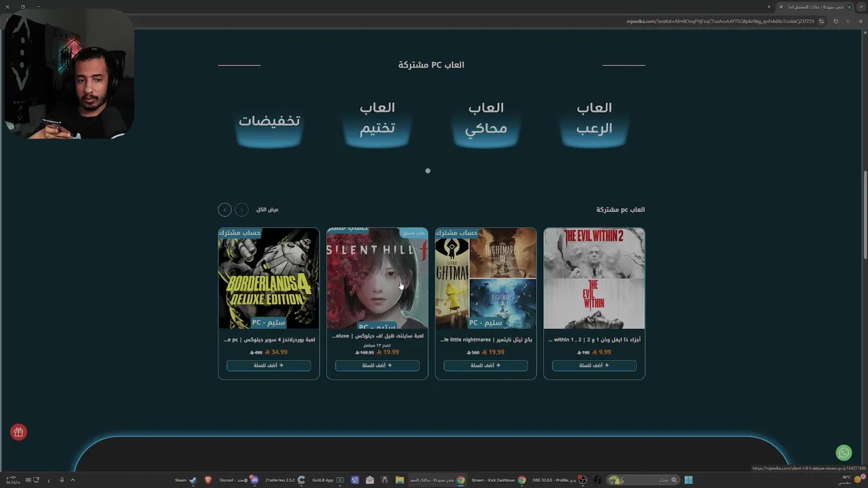868x488 pixels.
Task: Click the 9.99 price on Evil Within card
Action: click(x=601, y=352)
